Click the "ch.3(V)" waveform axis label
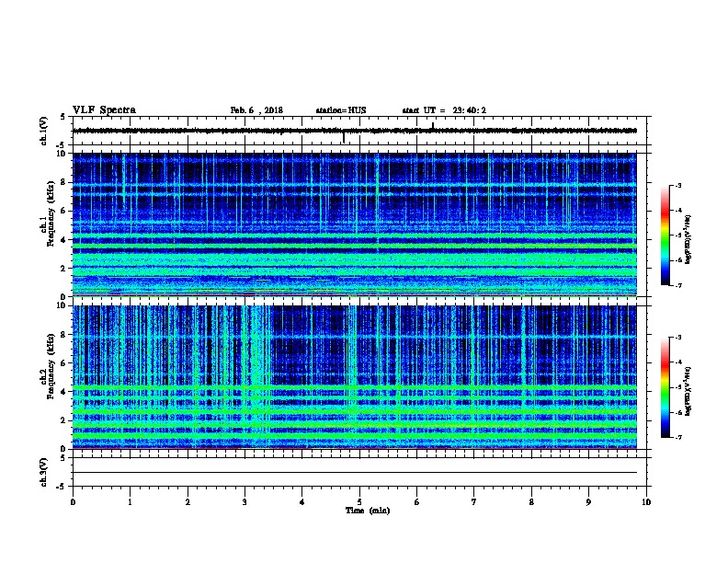The height and width of the screenshot is (563, 728). [x=44, y=472]
